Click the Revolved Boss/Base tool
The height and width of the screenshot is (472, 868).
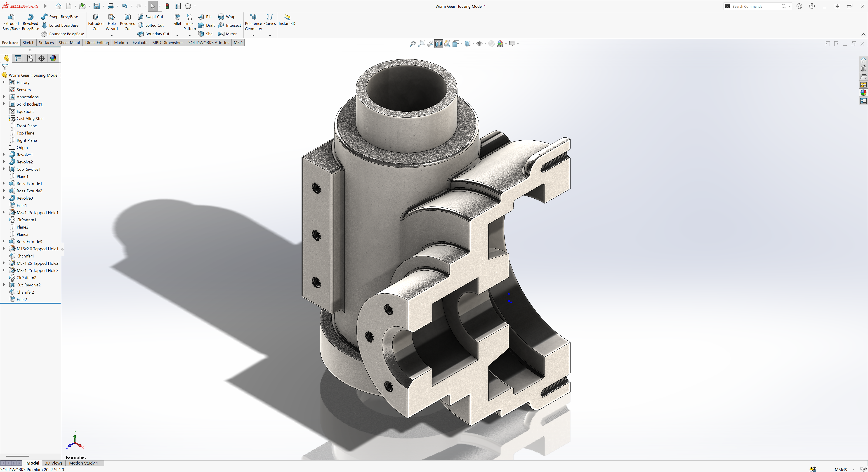click(30, 22)
